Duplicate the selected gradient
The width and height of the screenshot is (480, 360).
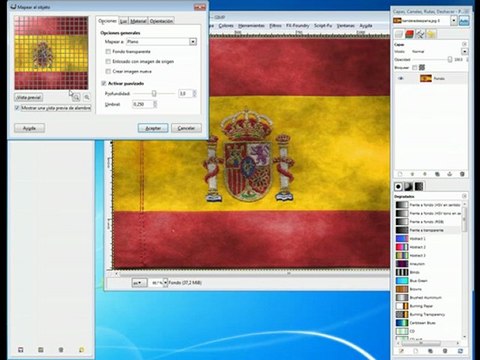click(x=430, y=351)
